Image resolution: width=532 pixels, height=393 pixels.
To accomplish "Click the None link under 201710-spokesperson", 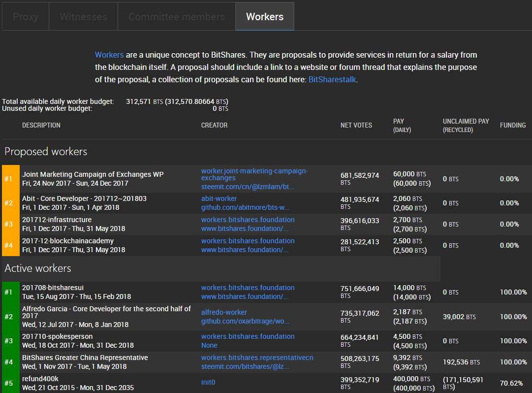I will tap(209, 345).
